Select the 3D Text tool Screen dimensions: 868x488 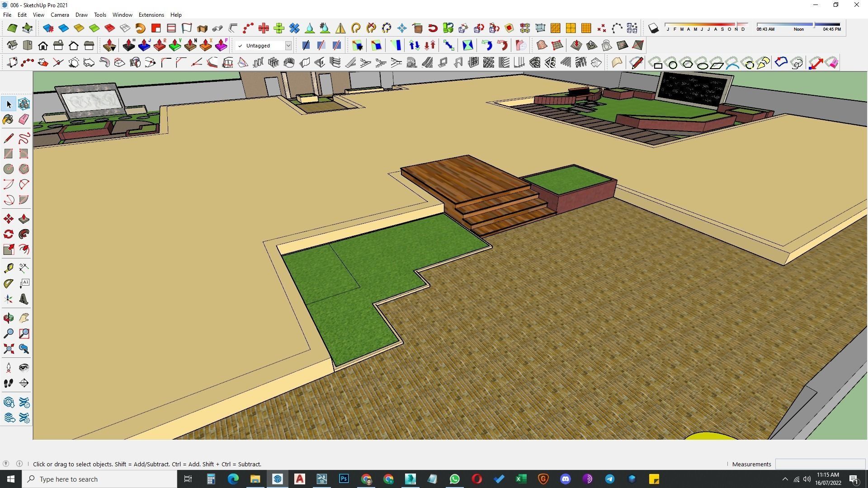[24, 299]
